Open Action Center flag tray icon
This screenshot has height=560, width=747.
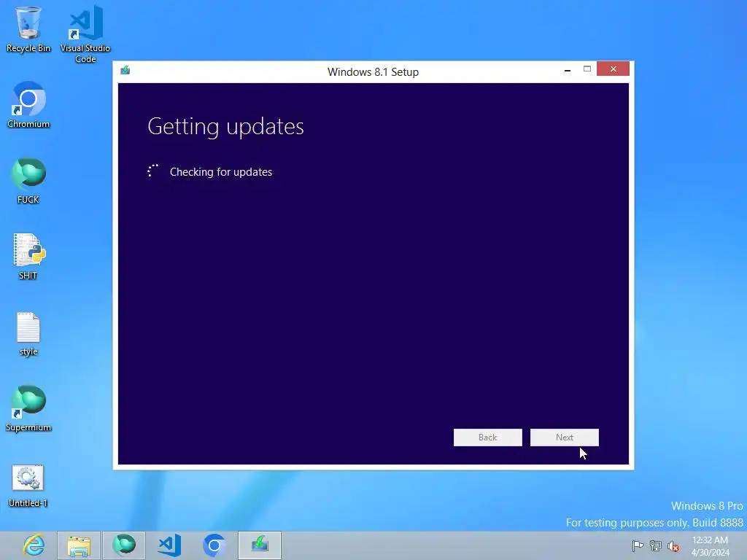(638, 545)
